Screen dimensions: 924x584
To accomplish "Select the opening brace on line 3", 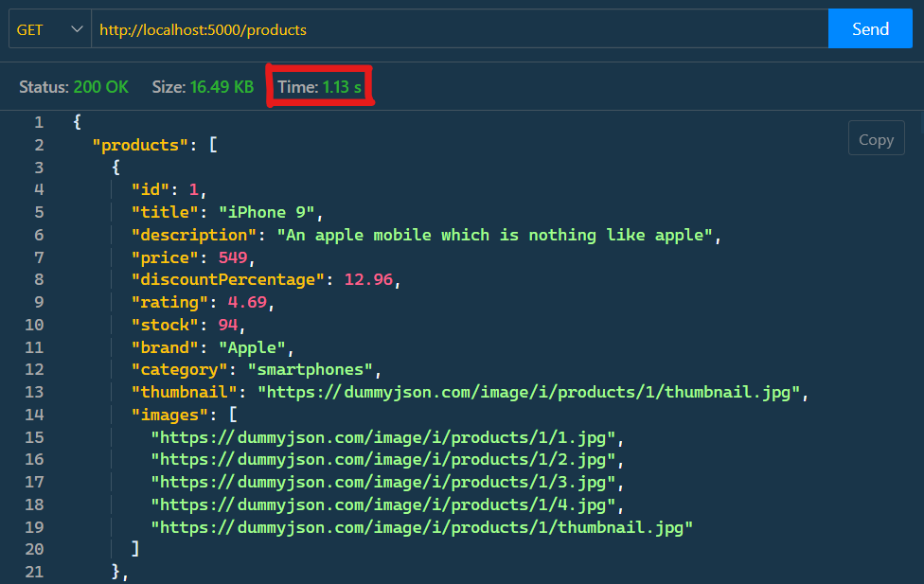I will (116, 167).
